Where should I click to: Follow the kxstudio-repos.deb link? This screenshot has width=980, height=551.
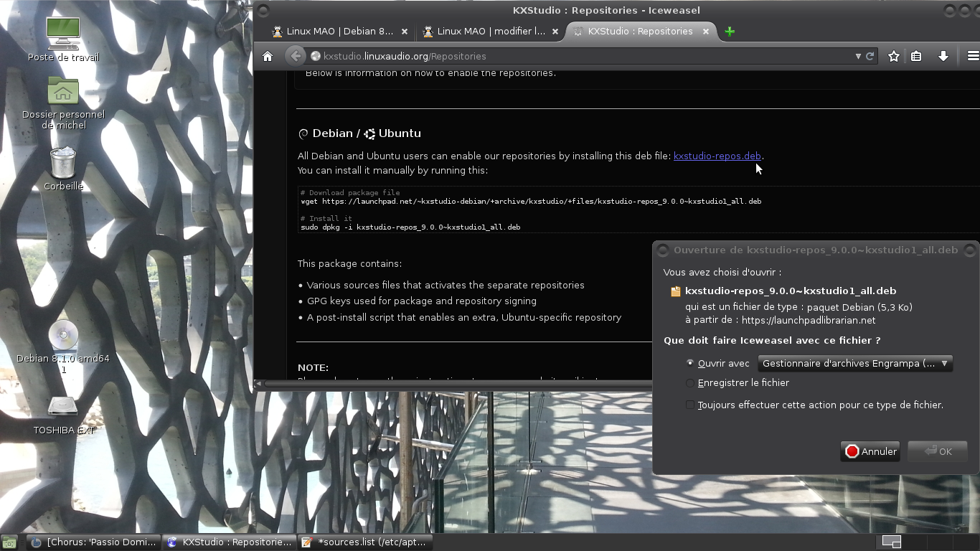[x=717, y=156]
